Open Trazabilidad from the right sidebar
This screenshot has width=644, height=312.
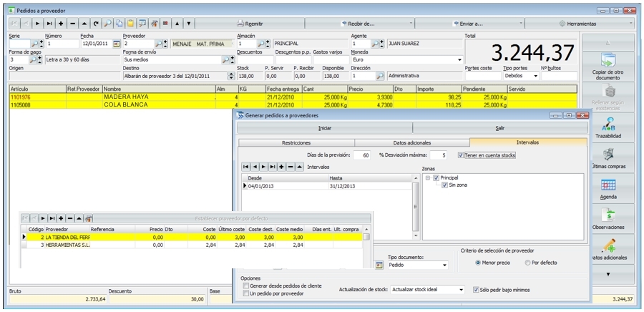point(608,128)
